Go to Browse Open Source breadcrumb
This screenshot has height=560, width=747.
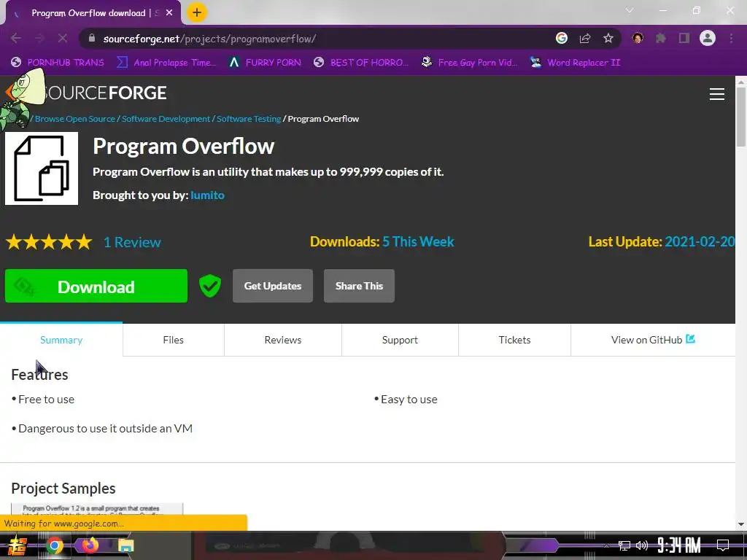pyautogui.click(x=75, y=119)
